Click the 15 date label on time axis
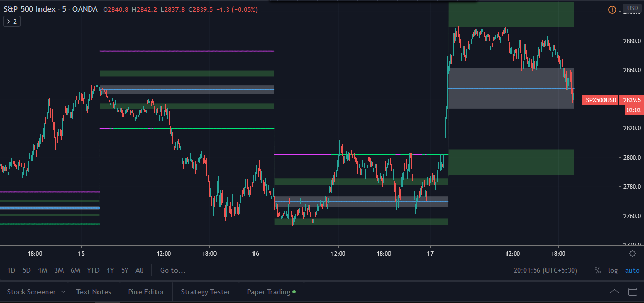This screenshot has width=644, height=303. coord(81,254)
